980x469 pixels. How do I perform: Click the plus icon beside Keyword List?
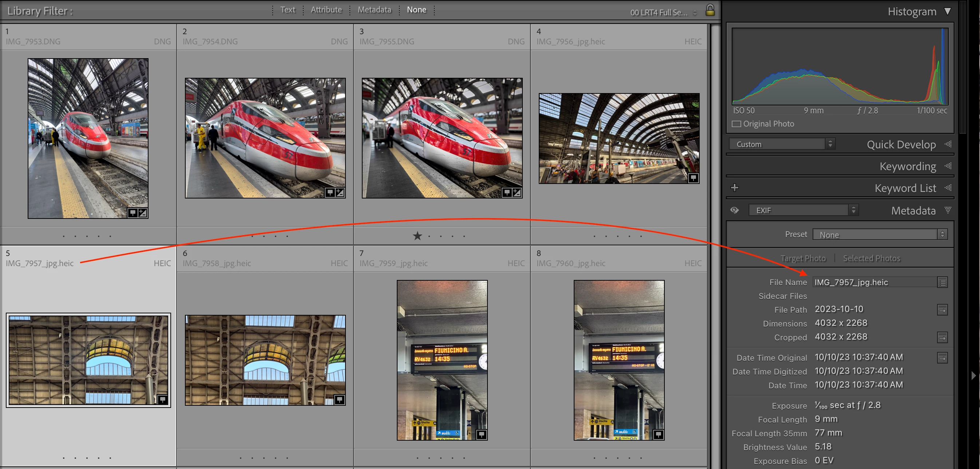pyautogui.click(x=735, y=188)
